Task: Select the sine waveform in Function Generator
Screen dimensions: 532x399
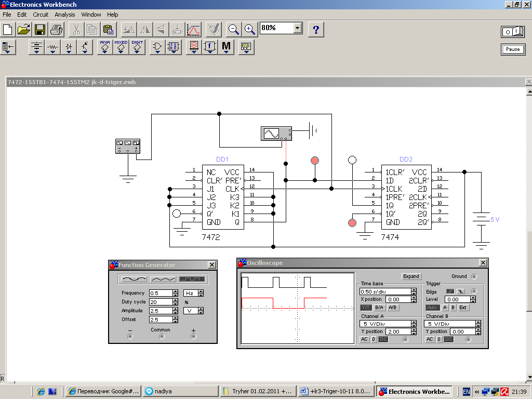Action: pos(134,279)
